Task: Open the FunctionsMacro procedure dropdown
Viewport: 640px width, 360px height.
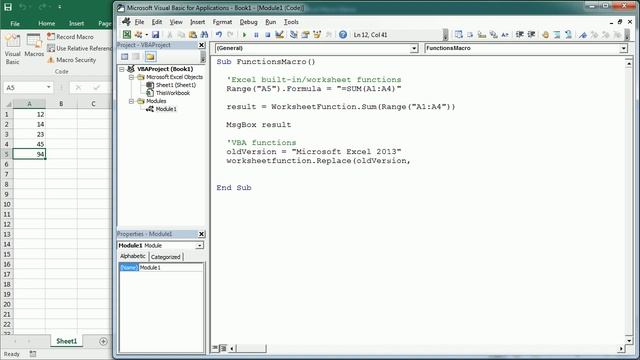Action: [x=623, y=48]
